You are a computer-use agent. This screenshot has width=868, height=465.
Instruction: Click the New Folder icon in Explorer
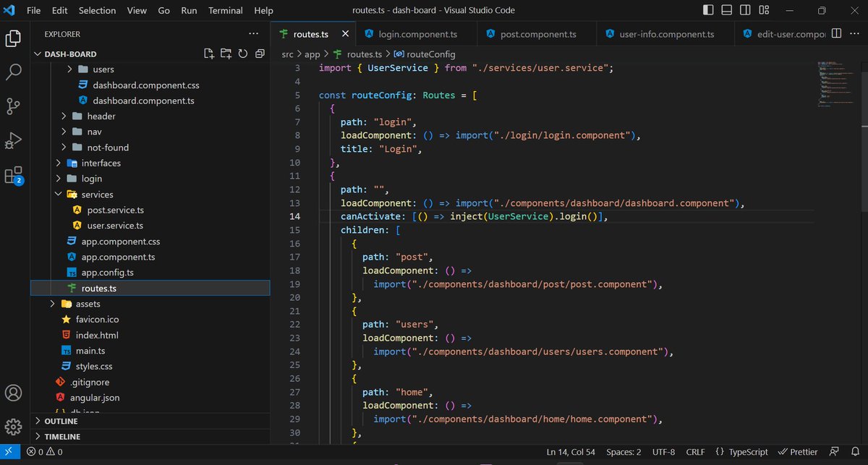point(226,54)
